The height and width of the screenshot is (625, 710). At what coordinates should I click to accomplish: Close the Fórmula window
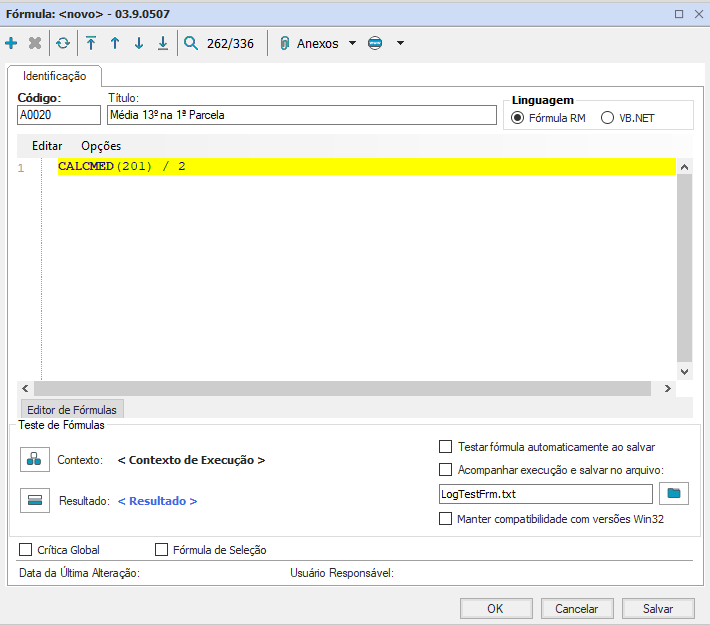pos(699,14)
